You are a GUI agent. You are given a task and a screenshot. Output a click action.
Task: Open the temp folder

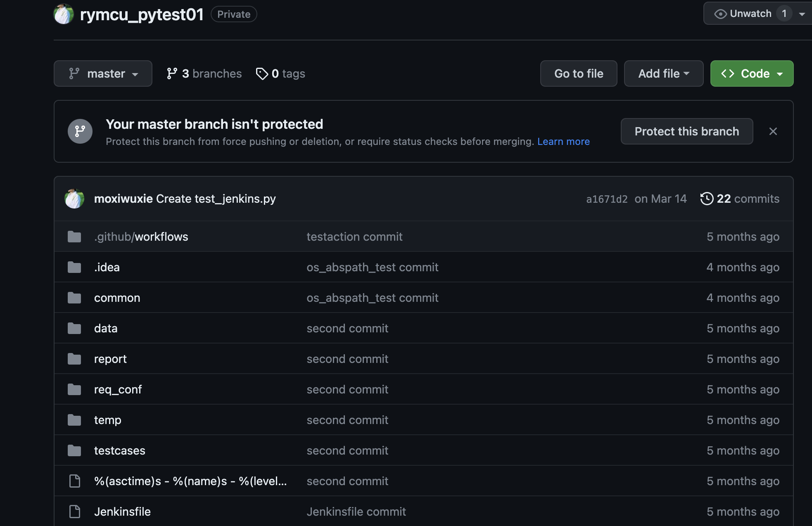pyautogui.click(x=108, y=420)
